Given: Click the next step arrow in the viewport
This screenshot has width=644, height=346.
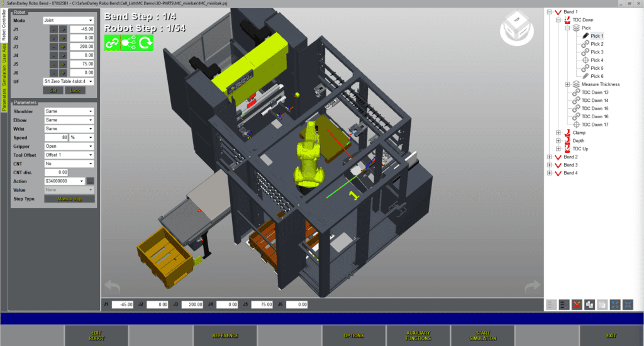Looking at the screenshot, I should click(533, 286).
